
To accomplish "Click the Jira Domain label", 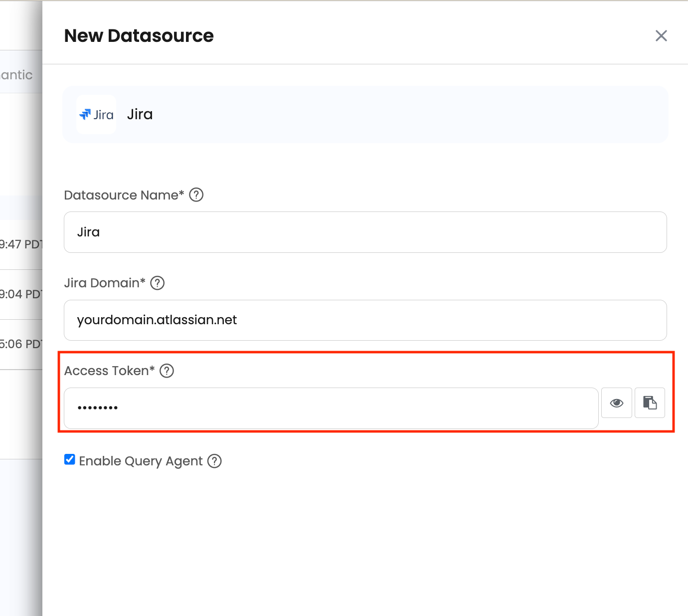I will 105,283.
